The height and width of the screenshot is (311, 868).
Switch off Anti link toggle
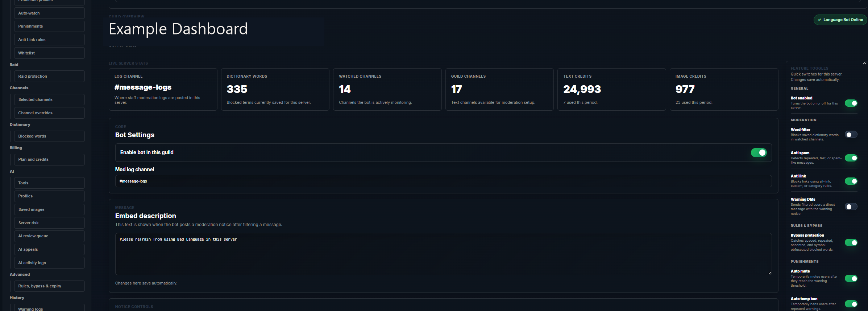click(851, 181)
